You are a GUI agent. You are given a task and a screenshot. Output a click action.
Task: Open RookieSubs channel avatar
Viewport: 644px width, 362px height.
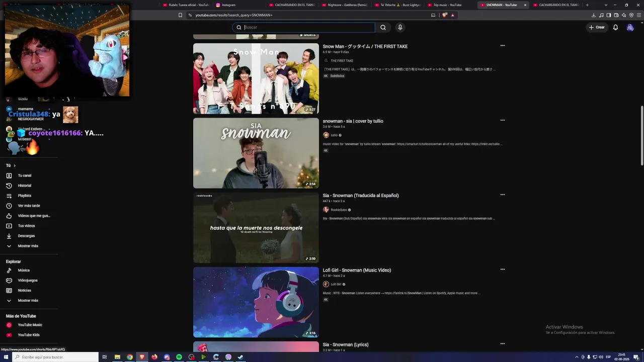[x=326, y=210]
